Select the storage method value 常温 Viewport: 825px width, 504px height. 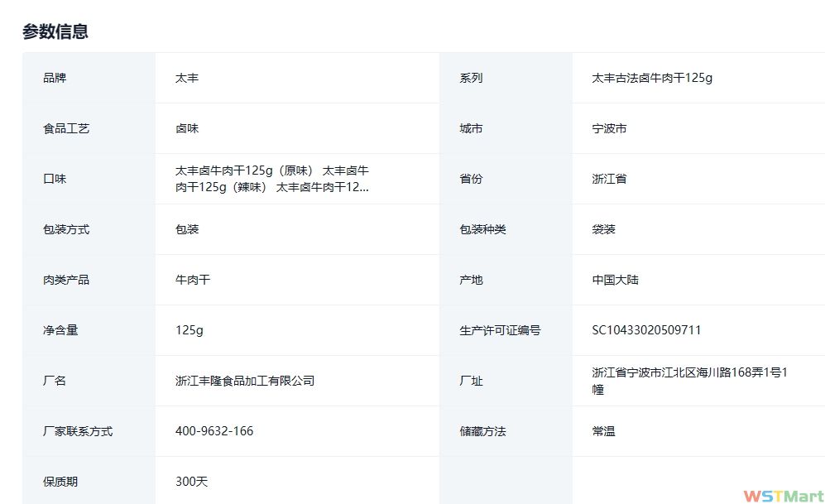pyautogui.click(x=603, y=431)
